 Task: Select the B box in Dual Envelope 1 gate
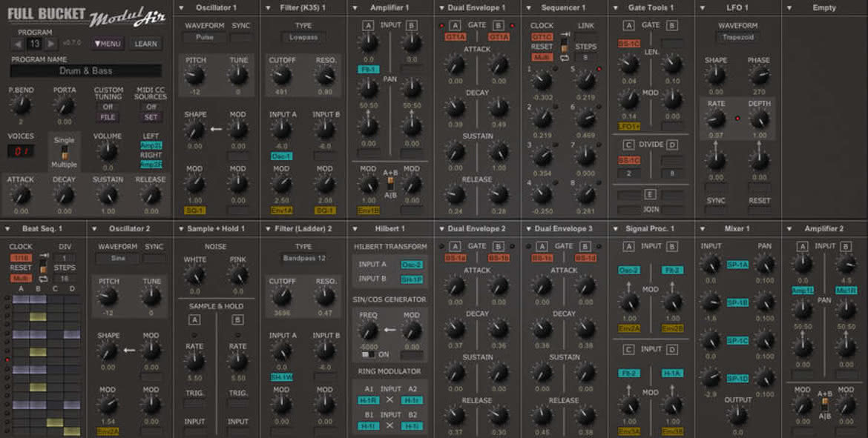click(499, 25)
